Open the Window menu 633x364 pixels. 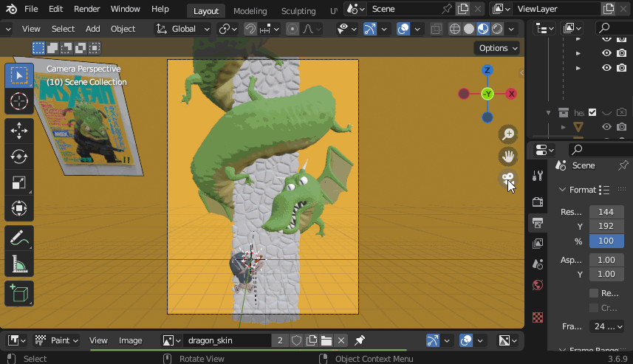point(125,9)
